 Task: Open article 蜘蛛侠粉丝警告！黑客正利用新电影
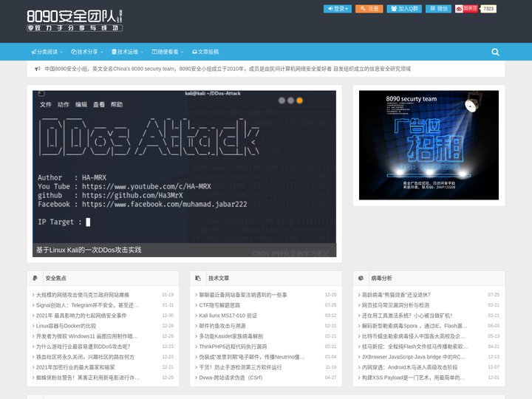[87, 378]
